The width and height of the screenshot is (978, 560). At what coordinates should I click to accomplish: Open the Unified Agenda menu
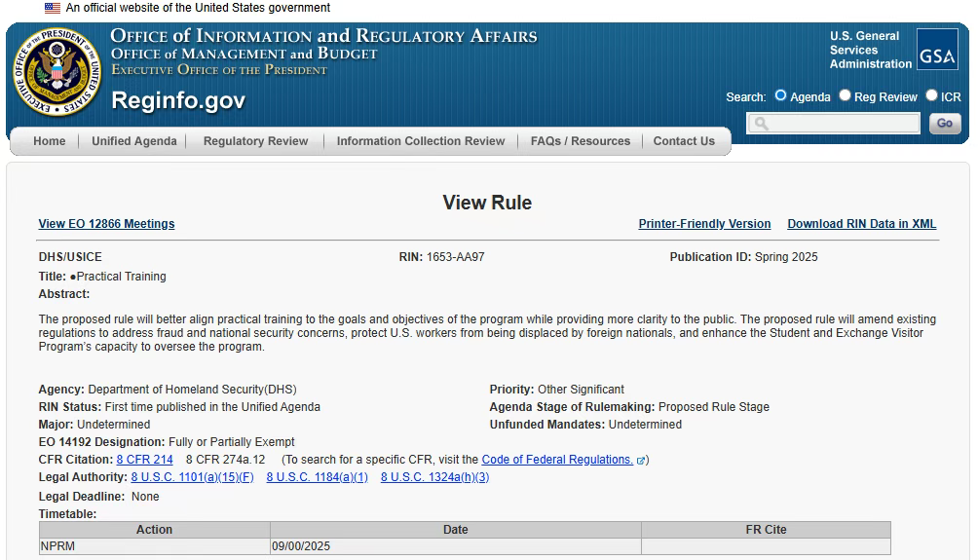pos(134,141)
